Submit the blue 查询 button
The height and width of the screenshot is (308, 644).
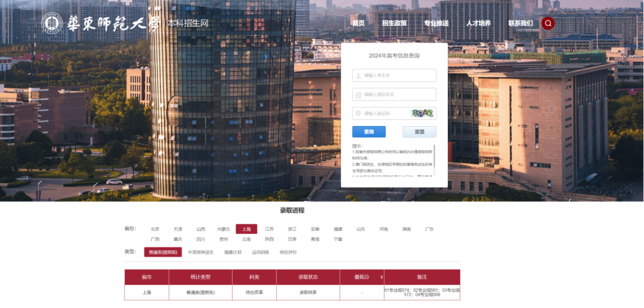tap(369, 131)
